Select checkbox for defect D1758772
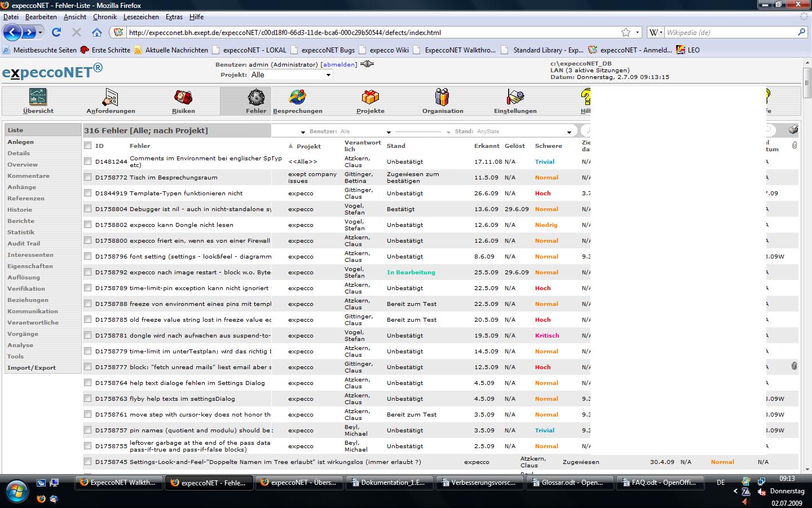Image resolution: width=812 pixels, height=508 pixels. 88,177
